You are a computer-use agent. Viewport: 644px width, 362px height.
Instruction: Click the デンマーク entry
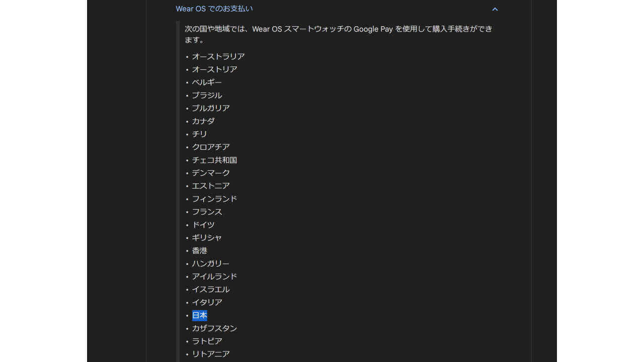tap(211, 173)
